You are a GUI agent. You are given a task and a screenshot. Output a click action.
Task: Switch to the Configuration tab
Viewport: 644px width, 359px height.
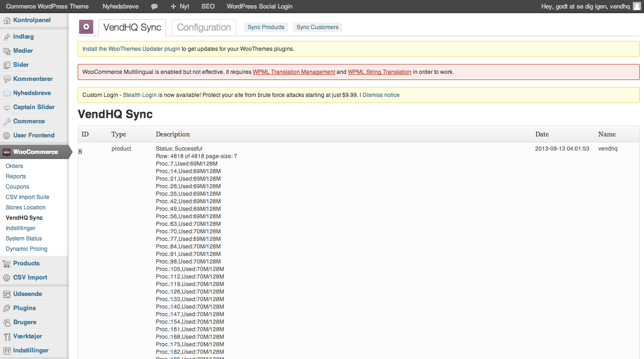[x=204, y=27]
